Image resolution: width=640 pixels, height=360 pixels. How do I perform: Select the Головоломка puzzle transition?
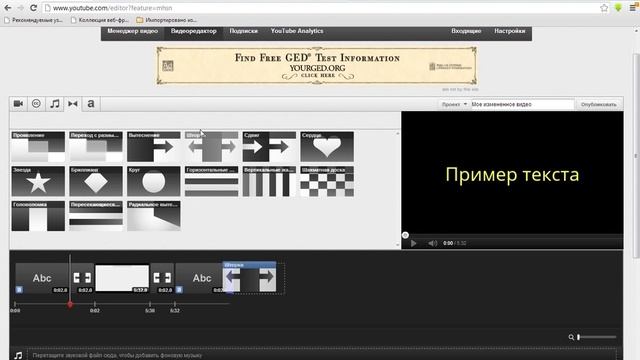click(x=38, y=216)
